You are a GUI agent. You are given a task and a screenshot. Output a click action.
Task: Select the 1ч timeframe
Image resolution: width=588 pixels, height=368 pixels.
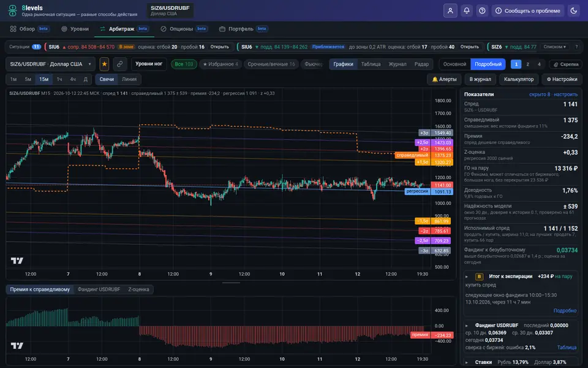pyautogui.click(x=59, y=79)
